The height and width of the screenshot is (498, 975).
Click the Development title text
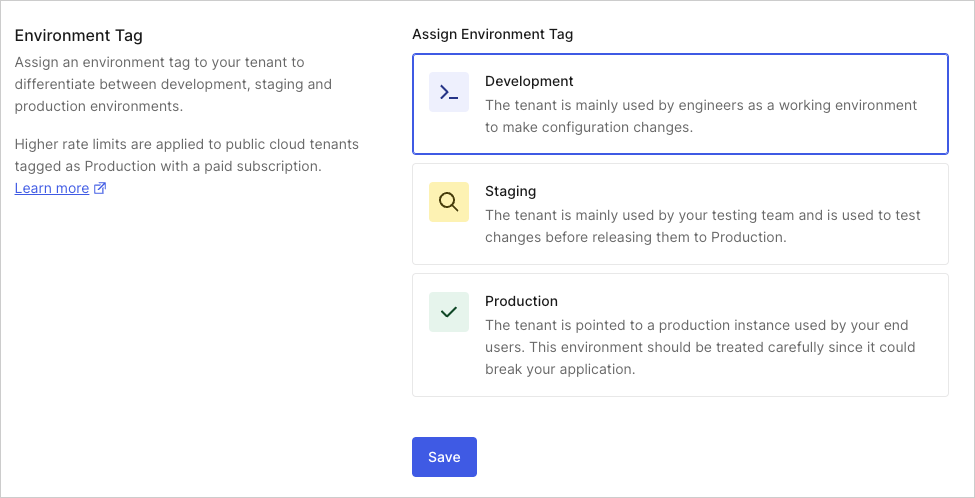tap(529, 81)
